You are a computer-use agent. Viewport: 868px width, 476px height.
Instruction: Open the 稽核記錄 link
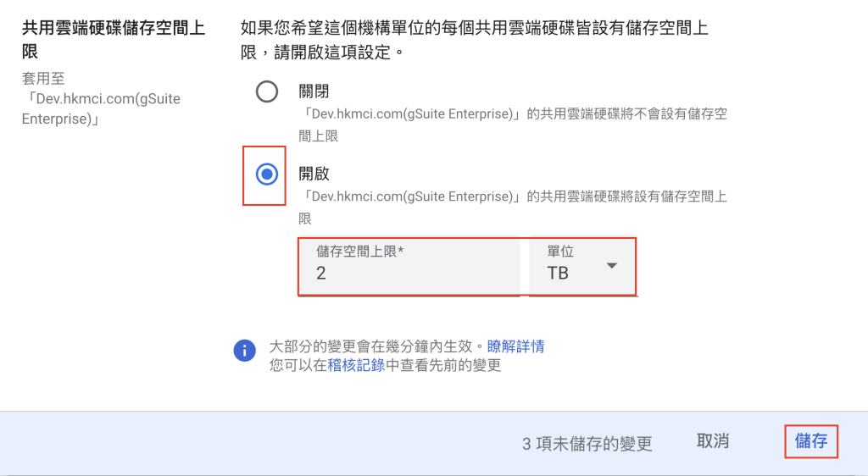click(356, 365)
